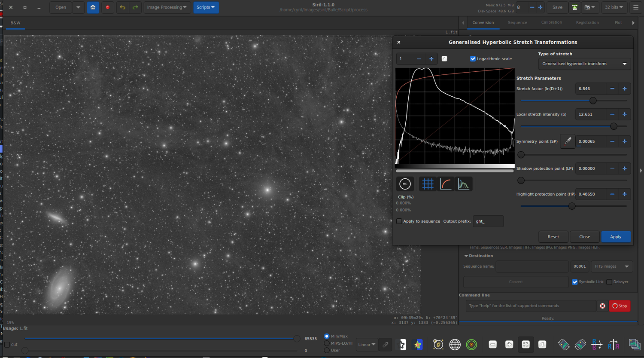Open the Type of stretch dropdown
The image size is (644, 358).
[x=584, y=64]
